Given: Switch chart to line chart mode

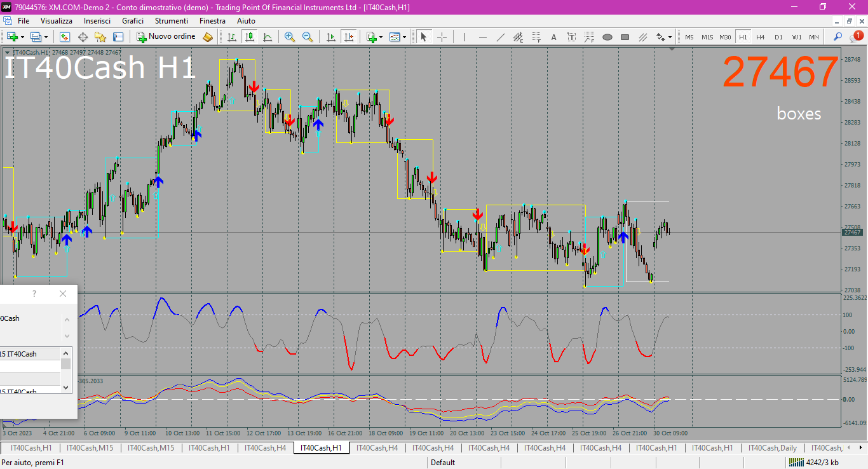Looking at the screenshot, I should click(268, 37).
